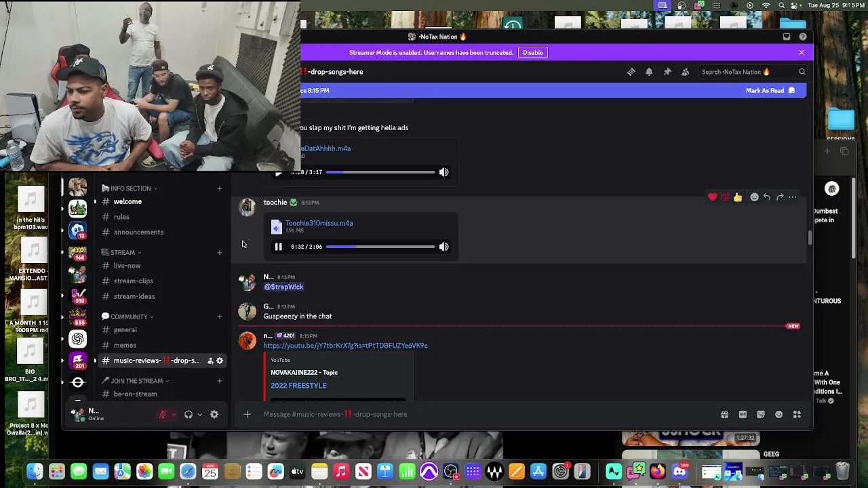The width and height of the screenshot is (868, 488).
Task: Open the ChatGPT server icon
Action: pos(78,338)
